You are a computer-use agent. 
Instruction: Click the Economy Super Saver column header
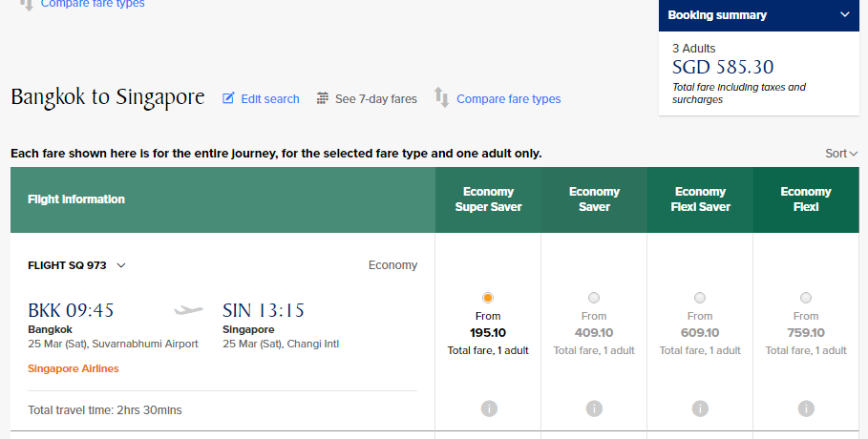pos(488,199)
